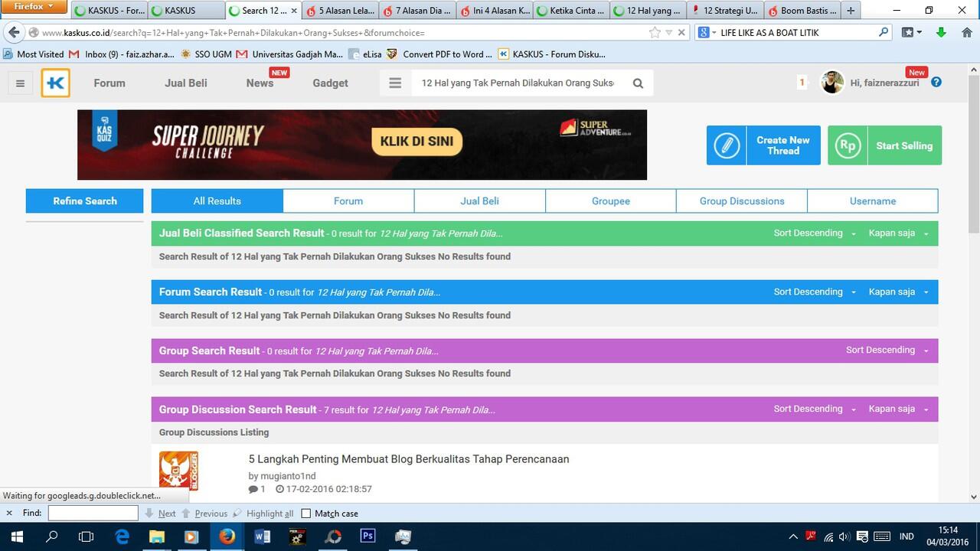Click the Find text input box
Viewport: 980px width, 551px height.
click(x=93, y=514)
